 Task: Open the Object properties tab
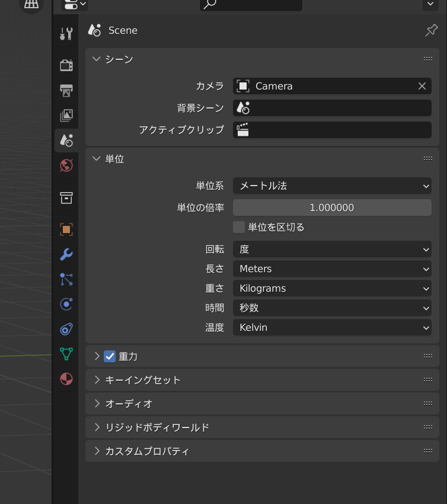tap(66, 229)
